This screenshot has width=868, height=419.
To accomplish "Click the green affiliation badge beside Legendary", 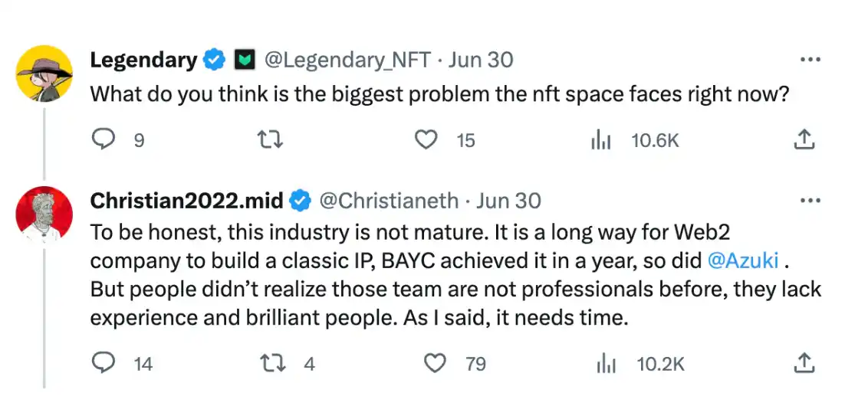I will tap(244, 59).
